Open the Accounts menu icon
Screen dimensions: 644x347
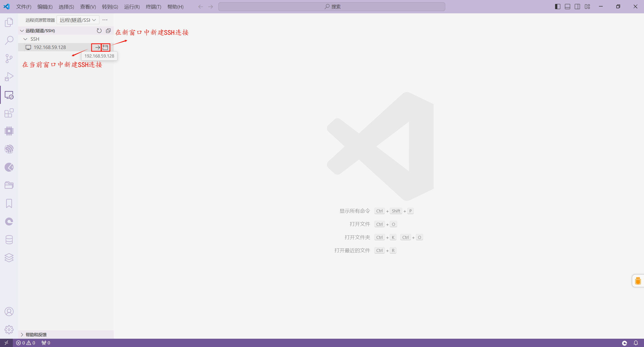coord(9,312)
